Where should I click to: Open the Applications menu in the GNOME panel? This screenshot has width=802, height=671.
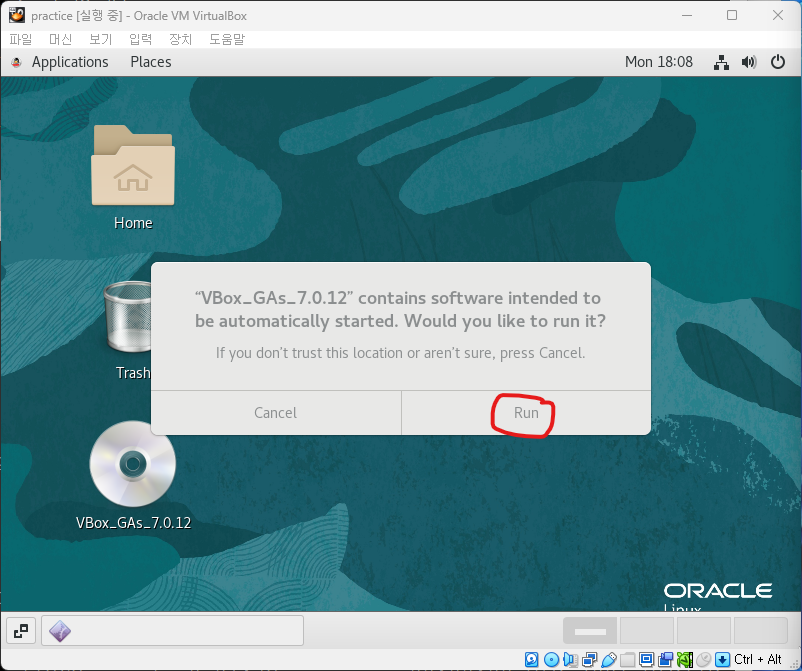pyautogui.click(x=70, y=62)
